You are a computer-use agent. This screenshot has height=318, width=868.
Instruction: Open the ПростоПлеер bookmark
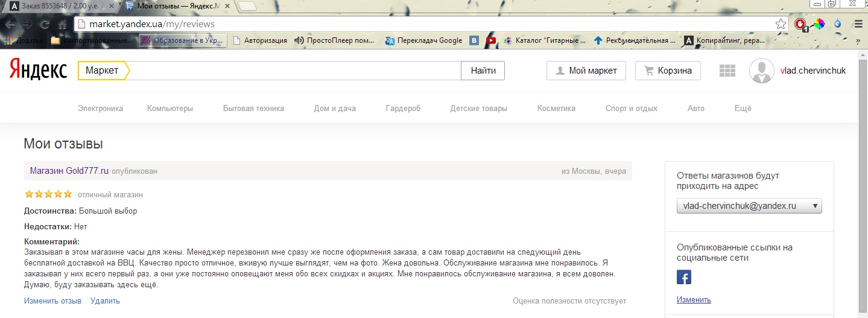pos(335,40)
